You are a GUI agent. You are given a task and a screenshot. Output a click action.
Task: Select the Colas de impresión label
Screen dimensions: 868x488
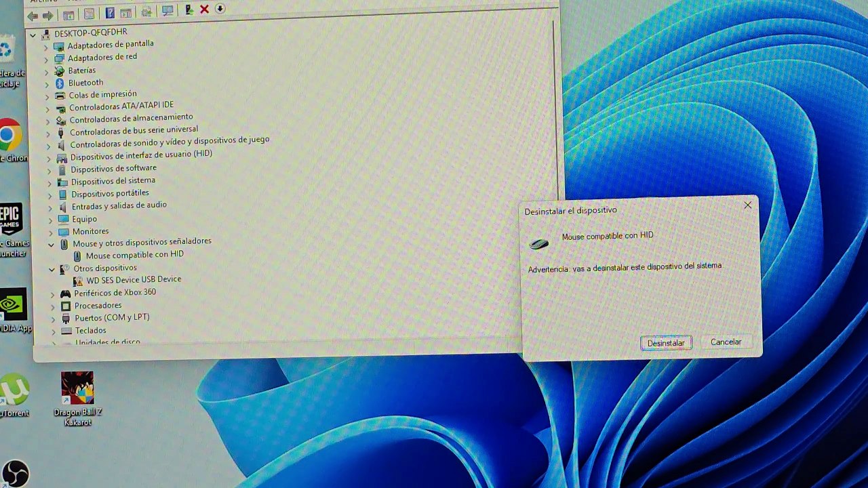click(x=102, y=95)
